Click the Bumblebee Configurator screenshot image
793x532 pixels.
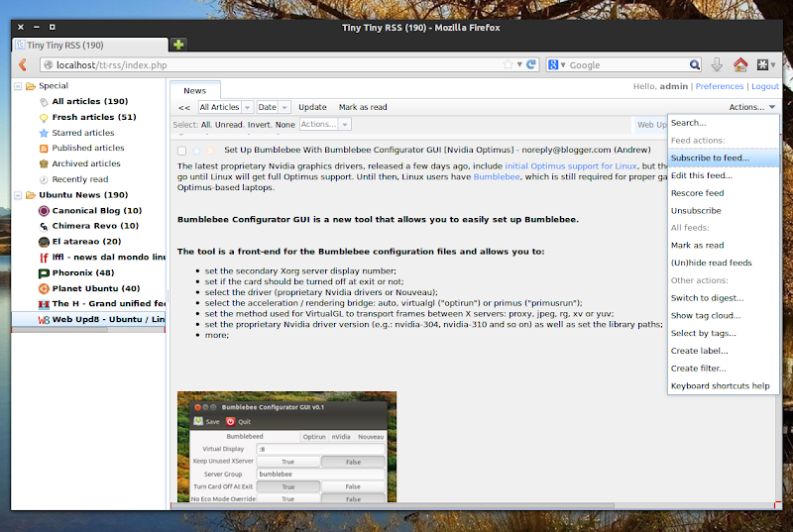(286, 447)
